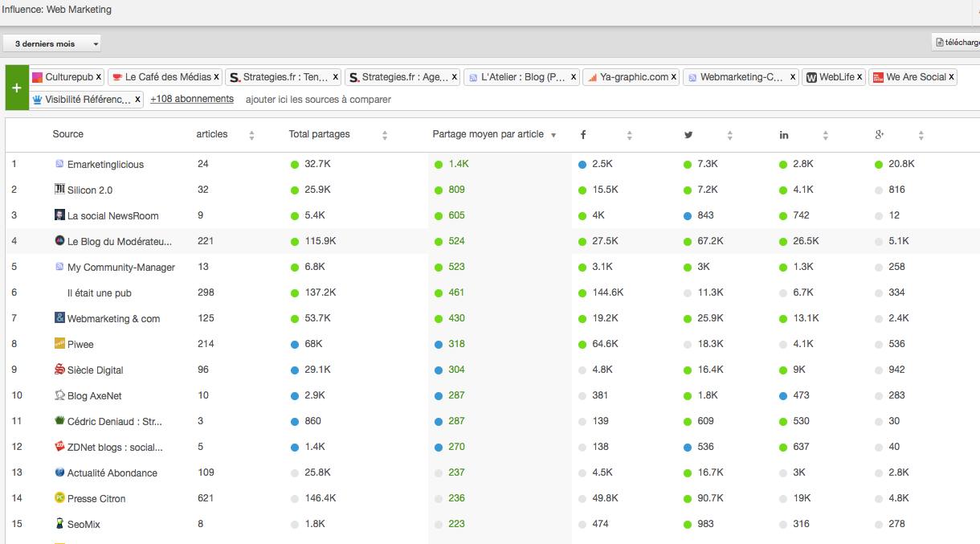Image resolution: width=980 pixels, height=544 pixels.
Task: Click the Piwee favicon
Action: (59, 344)
